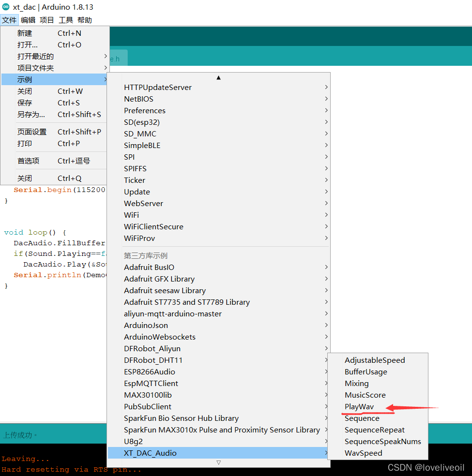Expand ESP8266Audio examples
Image resolution: width=472 pixels, height=476 pixels.
click(x=218, y=372)
